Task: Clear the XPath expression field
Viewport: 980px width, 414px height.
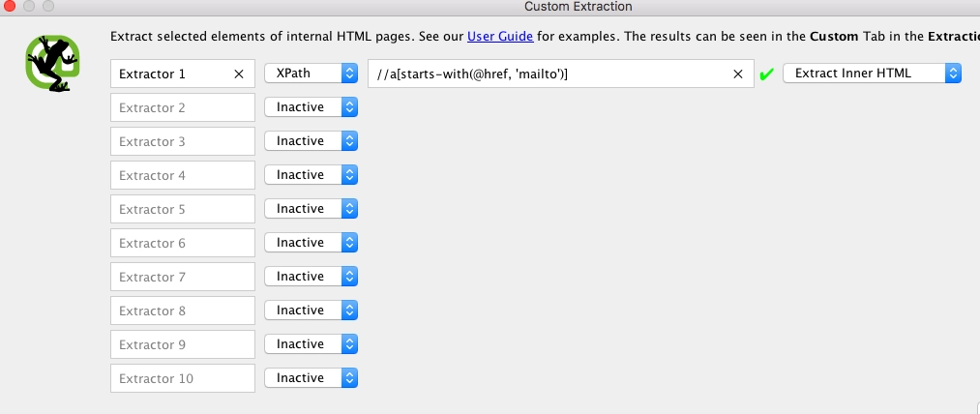Action: (737, 74)
